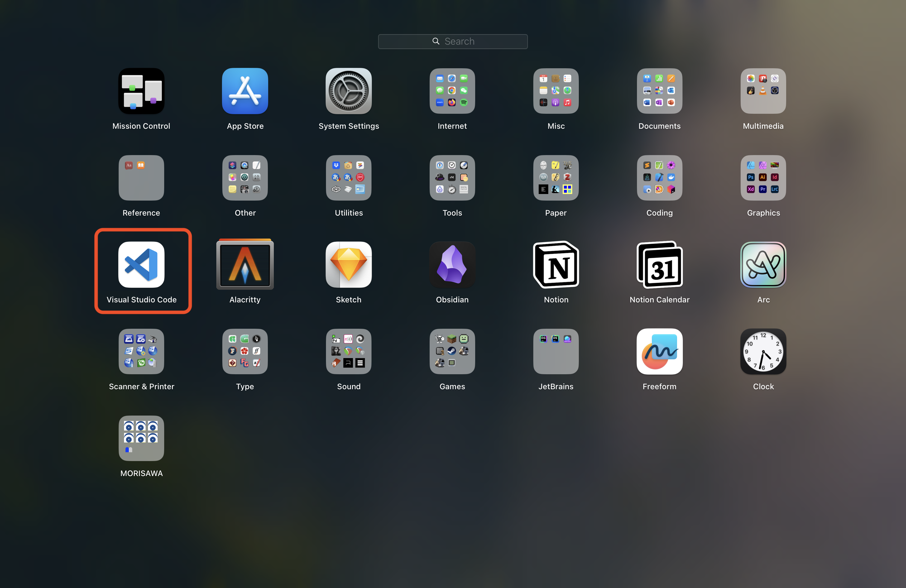This screenshot has width=906, height=588.
Task: Open the Tools folder
Action: click(x=452, y=178)
